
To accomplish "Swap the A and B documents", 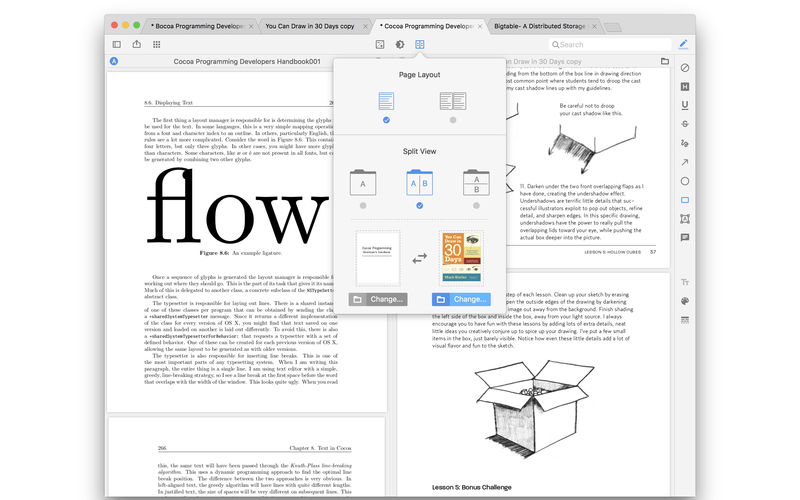I will coord(419,259).
